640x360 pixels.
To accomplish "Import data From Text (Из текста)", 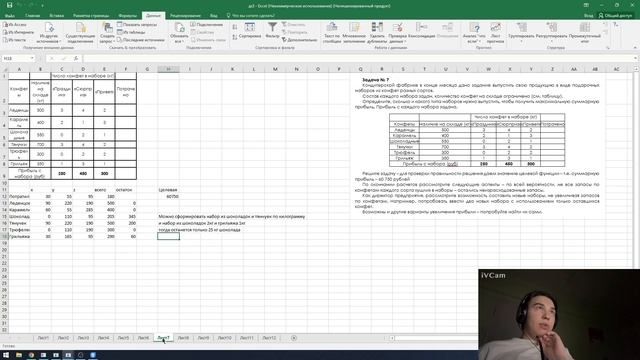I will click(15, 40).
